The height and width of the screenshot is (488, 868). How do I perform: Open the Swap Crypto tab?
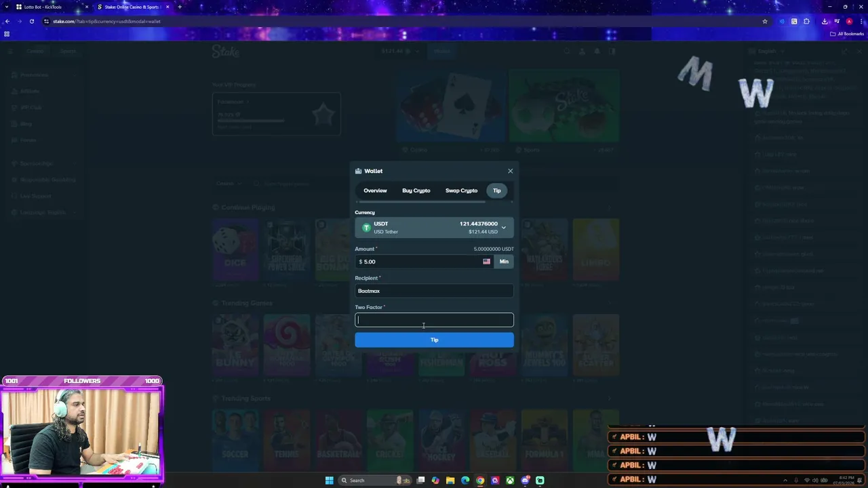(461, 190)
